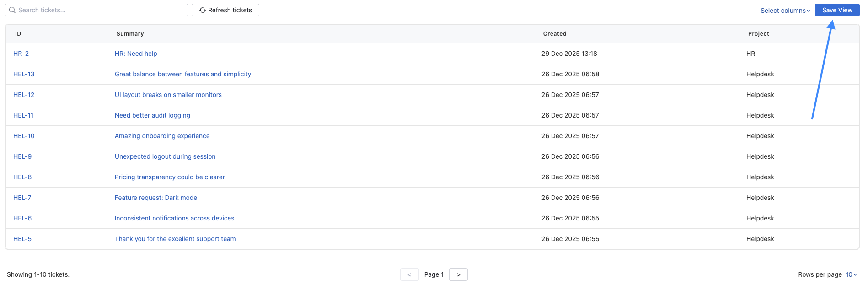The height and width of the screenshot is (285, 868).
Task: Open 'Need better audit logging' ticket
Action: (152, 115)
